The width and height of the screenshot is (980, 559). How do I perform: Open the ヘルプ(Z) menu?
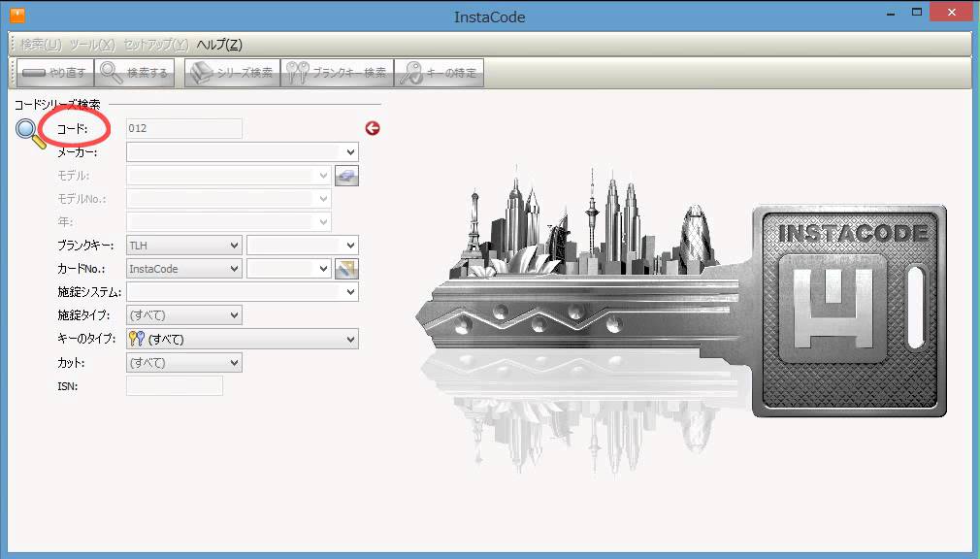(219, 45)
